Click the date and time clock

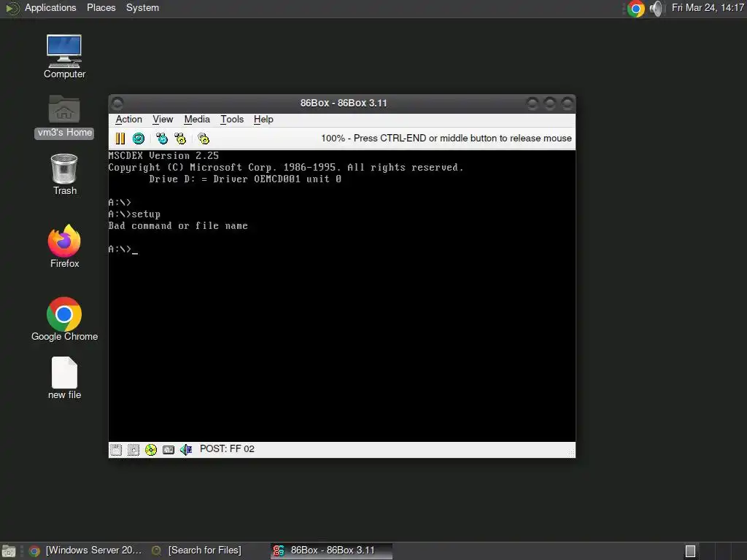pos(708,7)
